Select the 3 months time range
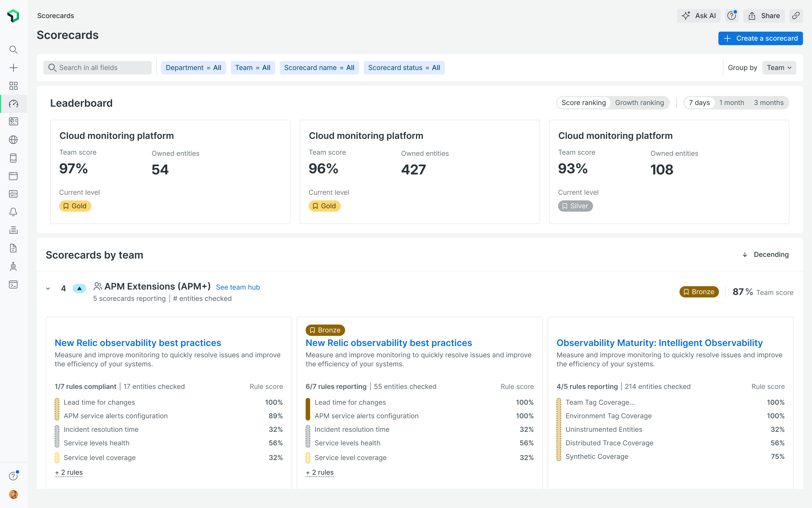This screenshot has width=812, height=508. (x=769, y=103)
